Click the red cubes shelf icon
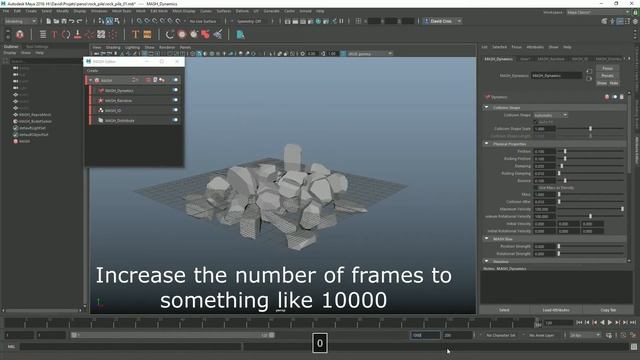 point(205,35)
